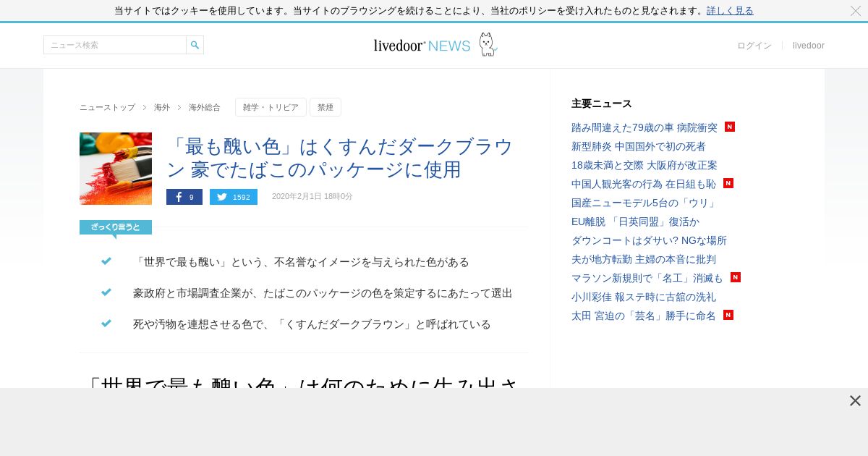Open 18歳未満と交際 大阪府が改正案
Image resolution: width=868 pixels, height=456 pixels.
[644, 165]
